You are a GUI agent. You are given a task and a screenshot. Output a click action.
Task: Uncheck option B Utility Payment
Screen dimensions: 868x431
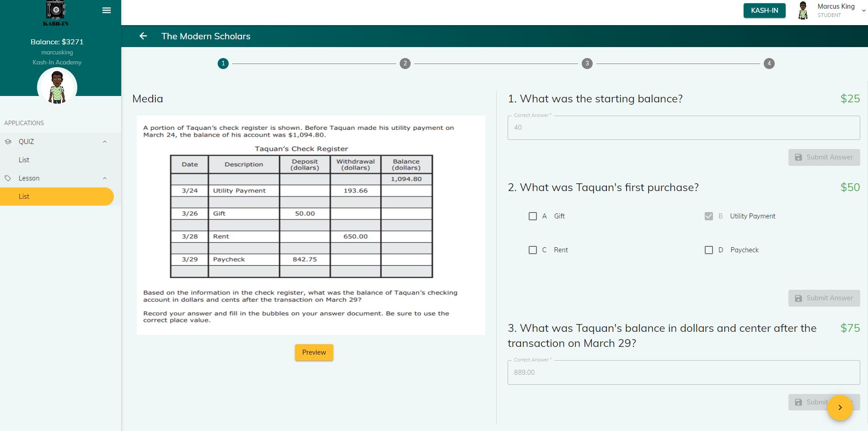(709, 216)
